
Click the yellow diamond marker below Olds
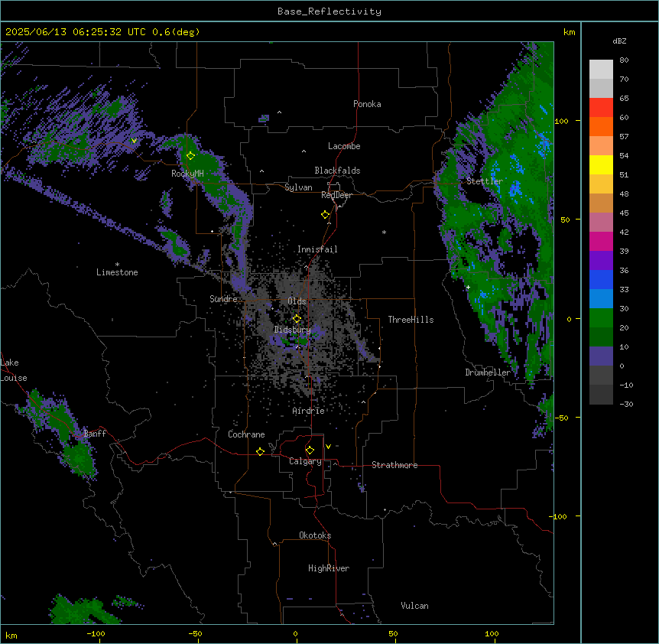[x=297, y=319]
